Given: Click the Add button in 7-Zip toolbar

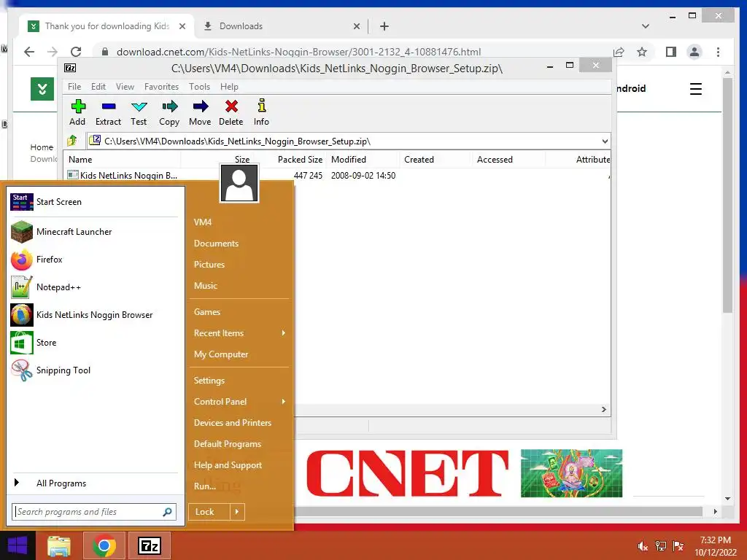Looking at the screenshot, I should [77, 112].
